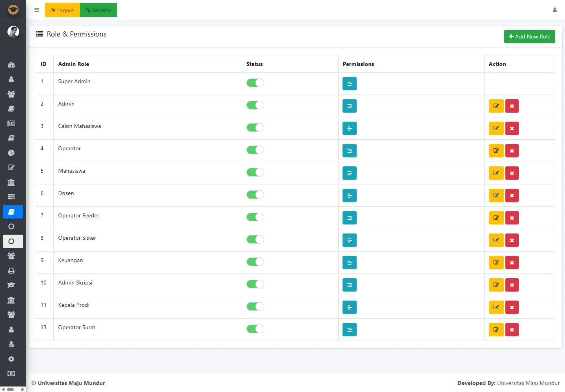
Task: Delete the Operator Surat role
Action: tap(512, 330)
